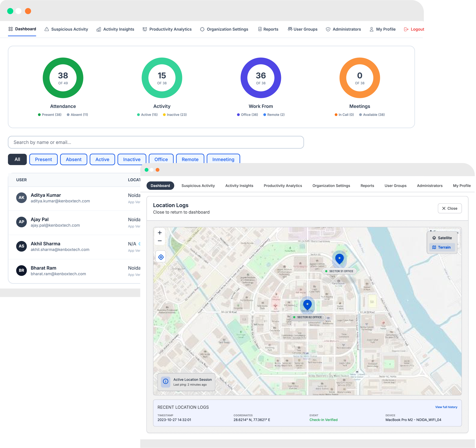Open the ajay.pal@kenboxtech.com email
The height and width of the screenshot is (448, 476).
point(55,225)
